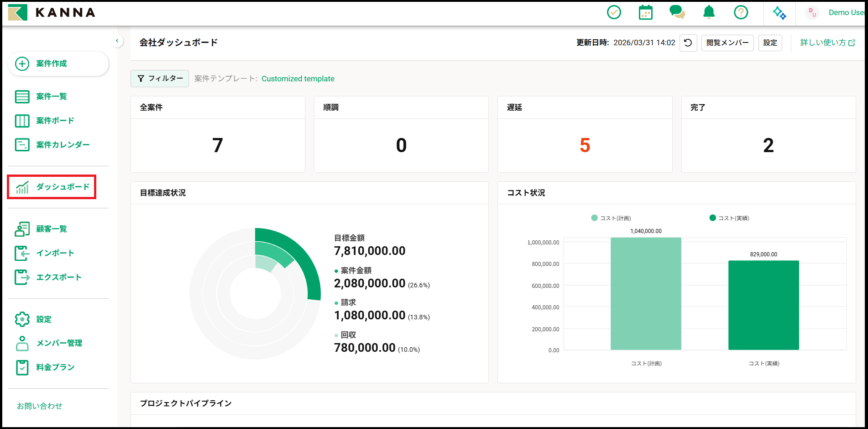Viewport: 868px width, 429px height.
Task: Toggle the コスト(実績) legend item
Action: pos(729,218)
